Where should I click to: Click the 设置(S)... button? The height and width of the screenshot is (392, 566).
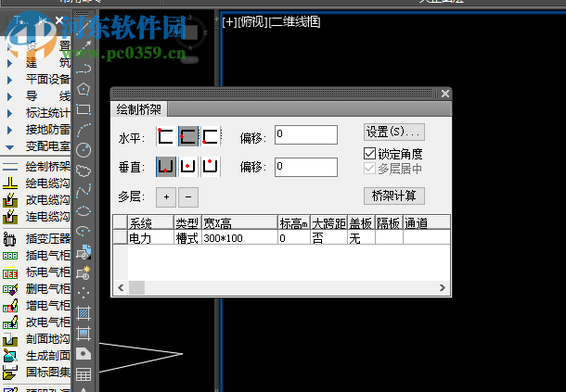[393, 132]
